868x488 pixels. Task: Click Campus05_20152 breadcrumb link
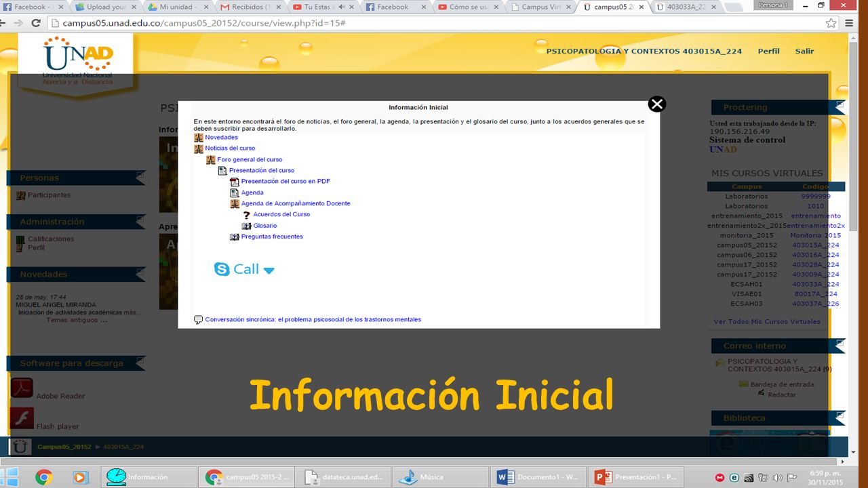[64, 447]
